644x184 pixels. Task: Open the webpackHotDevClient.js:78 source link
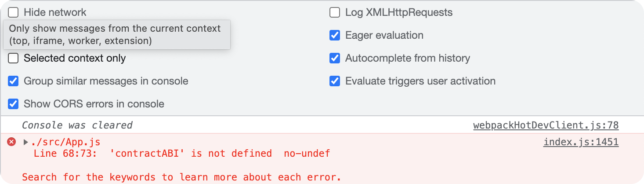(x=546, y=125)
